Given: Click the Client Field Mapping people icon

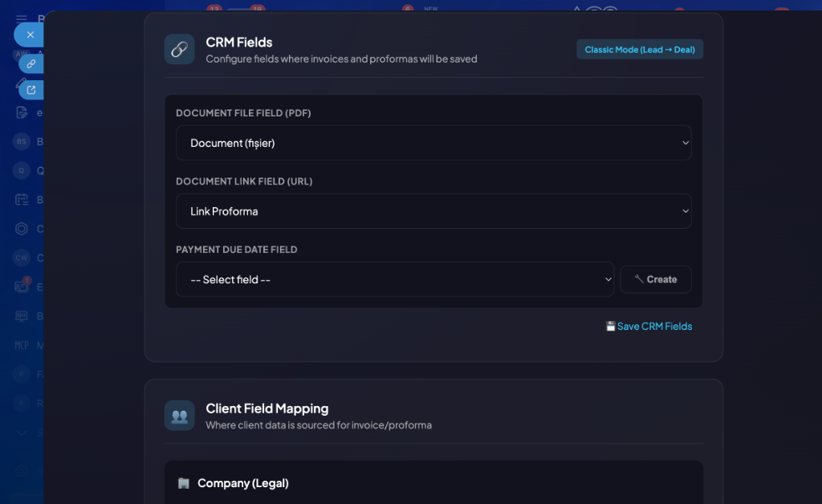Looking at the screenshot, I should click(x=179, y=416).
